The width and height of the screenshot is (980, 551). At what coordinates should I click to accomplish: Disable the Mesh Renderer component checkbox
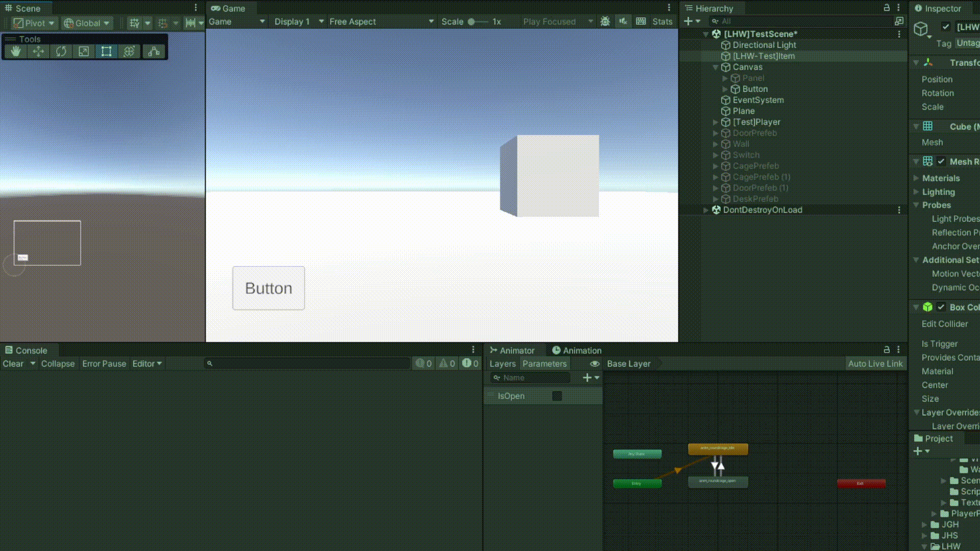click(941, 162)
